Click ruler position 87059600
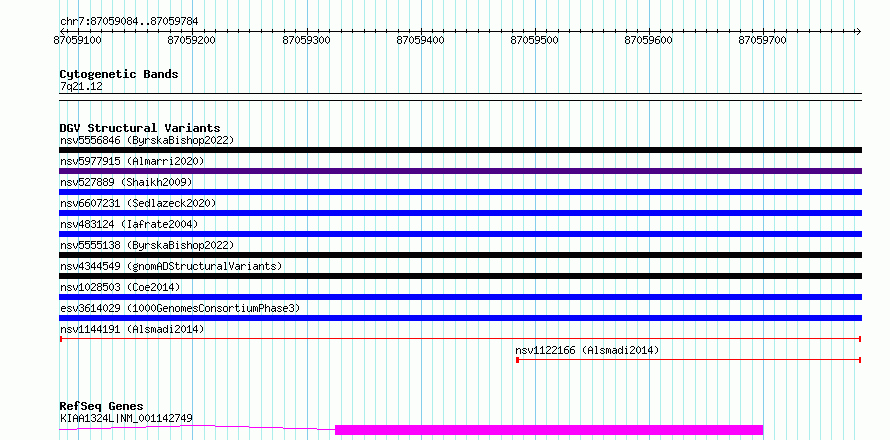The image size is (890, 440). click(x=649, y=40)
